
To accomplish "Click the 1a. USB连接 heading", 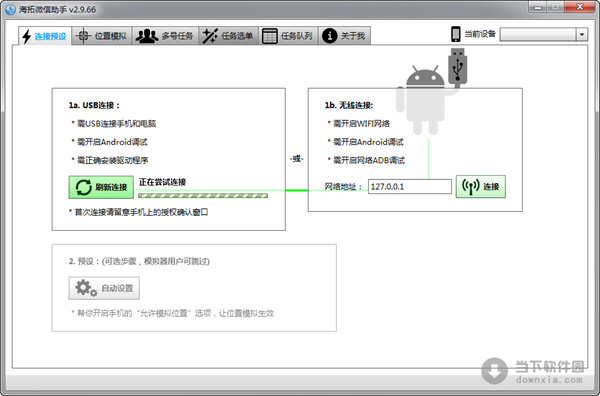I will click(x=94, y=105).
